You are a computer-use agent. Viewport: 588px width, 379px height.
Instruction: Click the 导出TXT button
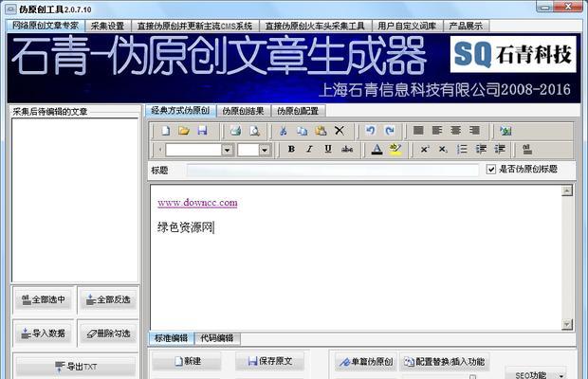click(x=76, y=367)
